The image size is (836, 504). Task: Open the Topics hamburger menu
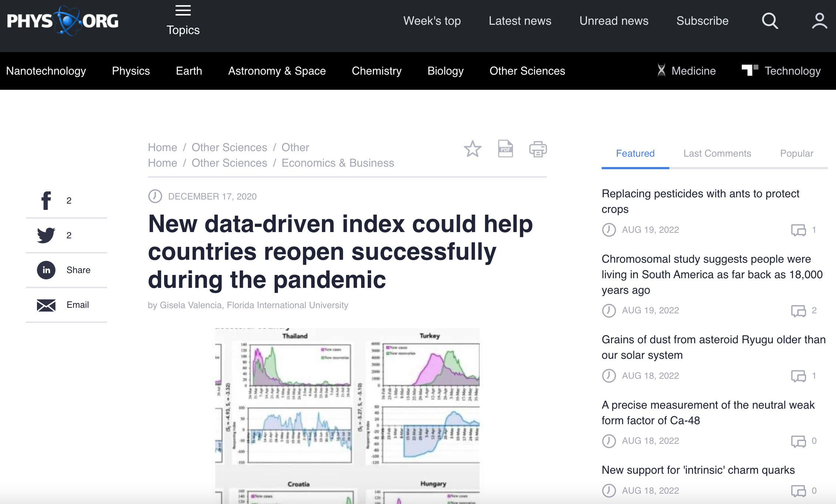(x=183, y=20)
